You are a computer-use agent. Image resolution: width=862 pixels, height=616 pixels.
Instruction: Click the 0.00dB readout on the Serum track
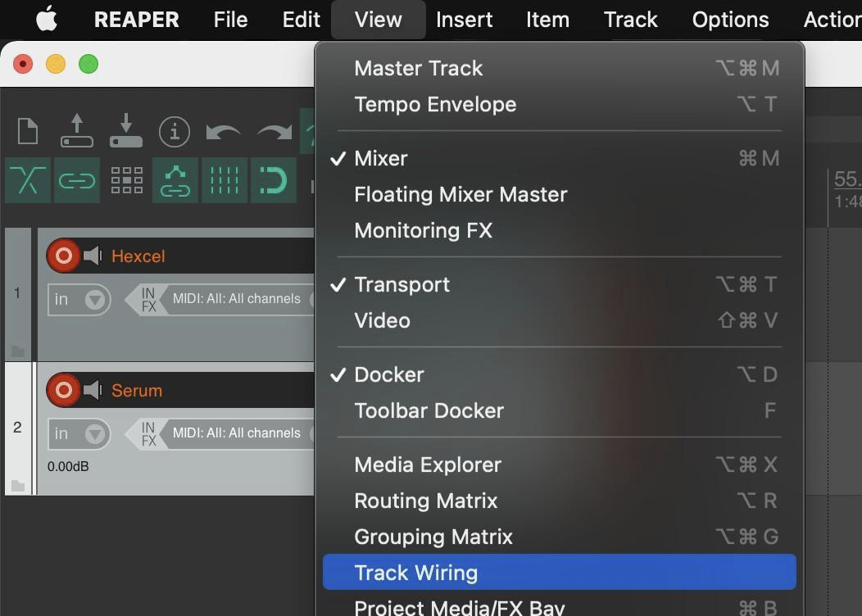pyautogui.click(x=68, y=467)
